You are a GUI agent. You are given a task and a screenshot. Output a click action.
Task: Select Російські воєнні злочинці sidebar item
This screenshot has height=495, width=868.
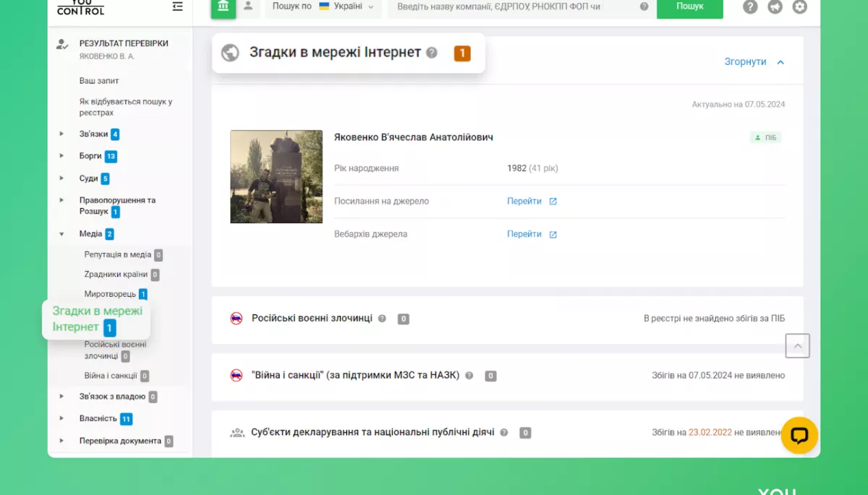tap(116, 350)
